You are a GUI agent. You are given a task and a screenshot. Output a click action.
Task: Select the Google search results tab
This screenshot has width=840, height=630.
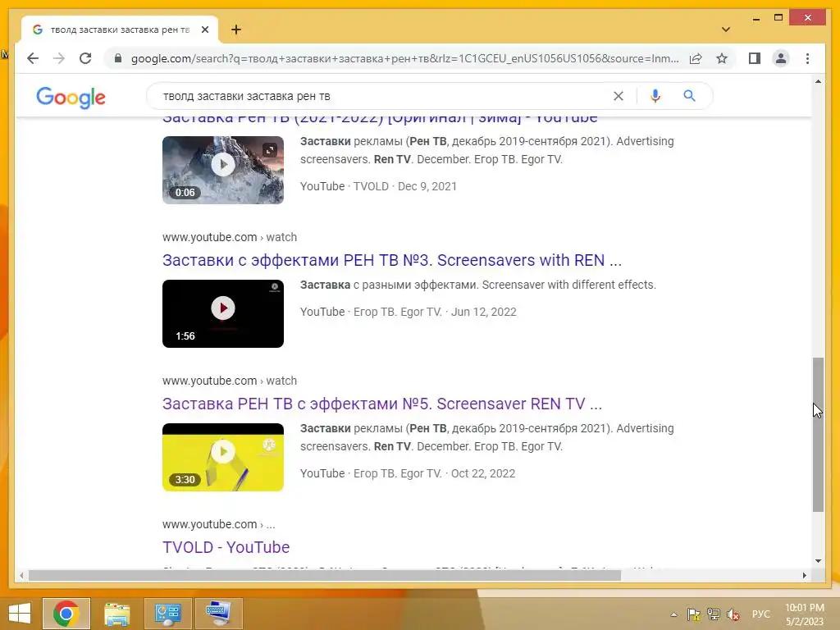coord(120,30)
